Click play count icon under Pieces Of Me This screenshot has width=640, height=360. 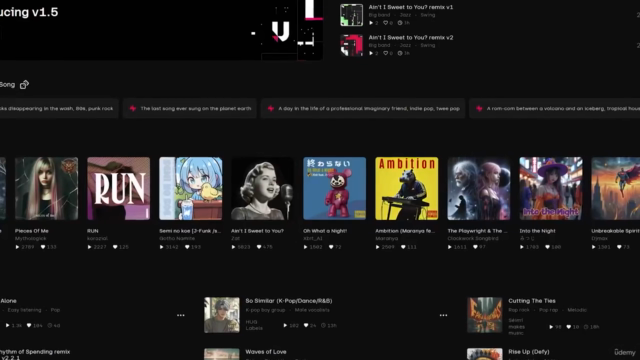18,247
